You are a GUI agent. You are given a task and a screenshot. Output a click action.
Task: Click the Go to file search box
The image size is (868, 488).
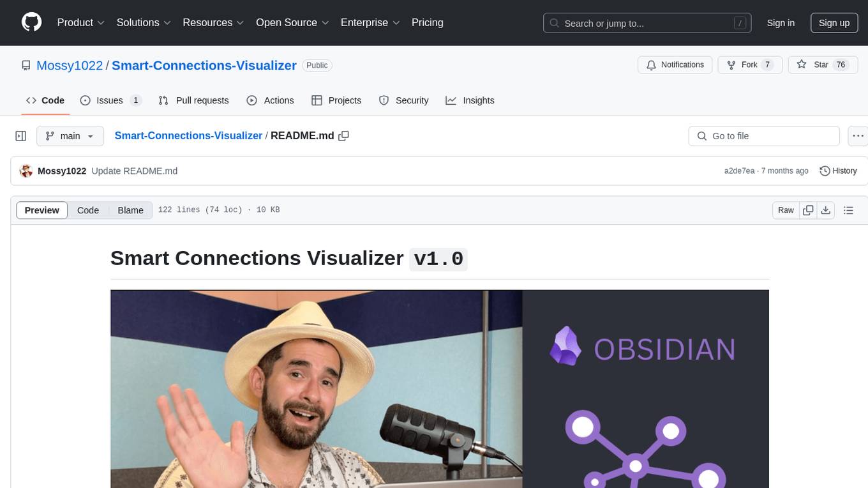764,136
